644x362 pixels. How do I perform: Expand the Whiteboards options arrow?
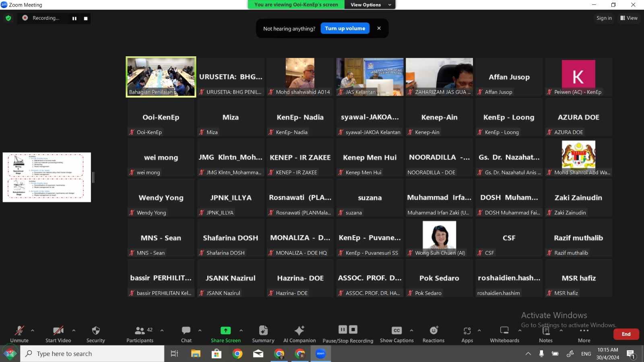[520, 330]
